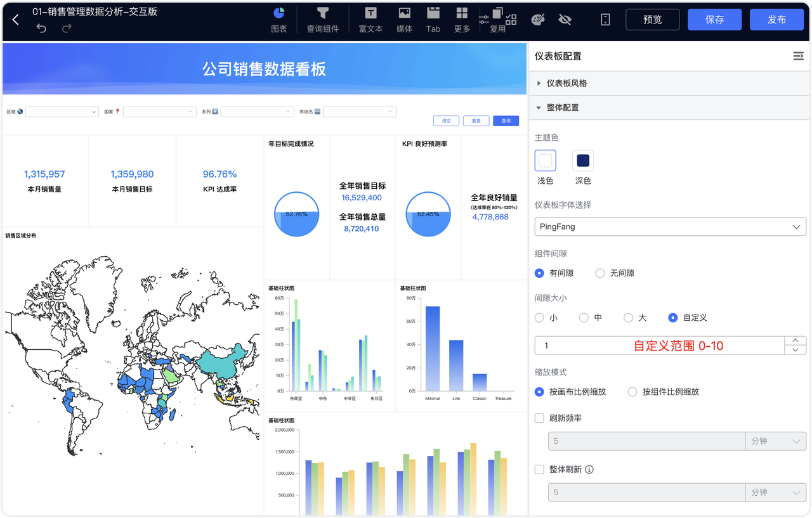
Task: Click the crossed-eye hide icon
Action: [565, 20]
